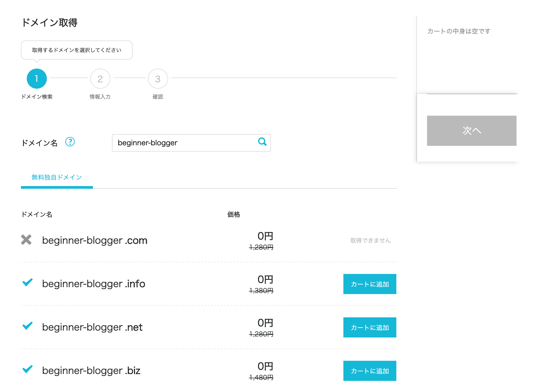
Task: Click the checkmark beside beginner-blogger.info
Action: 28,282
